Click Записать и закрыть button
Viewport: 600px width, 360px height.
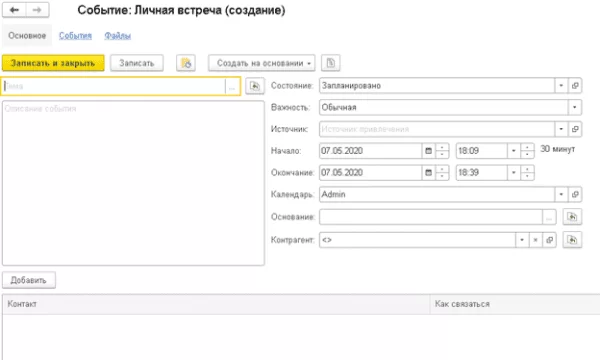click(53, 63)
